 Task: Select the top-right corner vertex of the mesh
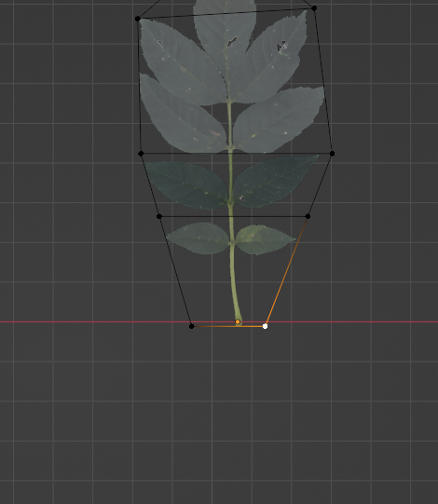pos(314,8)
